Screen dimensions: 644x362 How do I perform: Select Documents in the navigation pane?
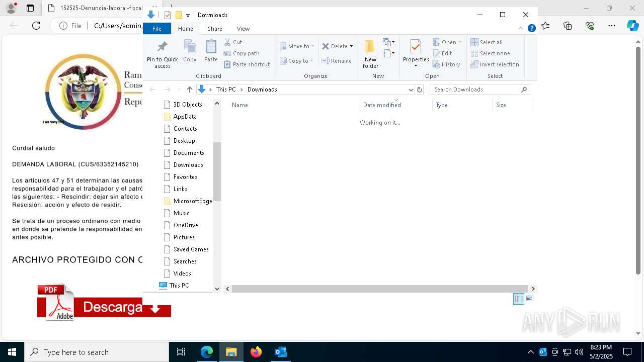[x=189, y=153]
